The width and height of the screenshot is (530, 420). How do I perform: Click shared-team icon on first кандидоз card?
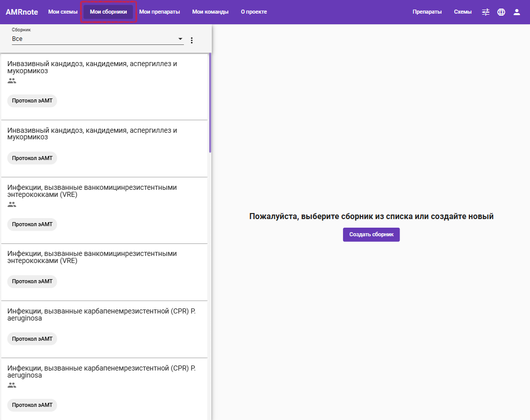[12, 81]
